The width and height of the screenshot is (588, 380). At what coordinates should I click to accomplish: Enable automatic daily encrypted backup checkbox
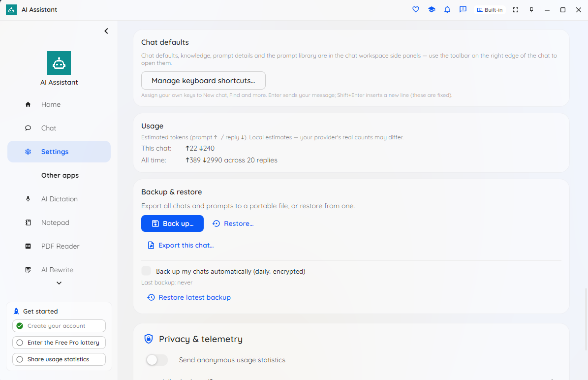click(146, 271)
